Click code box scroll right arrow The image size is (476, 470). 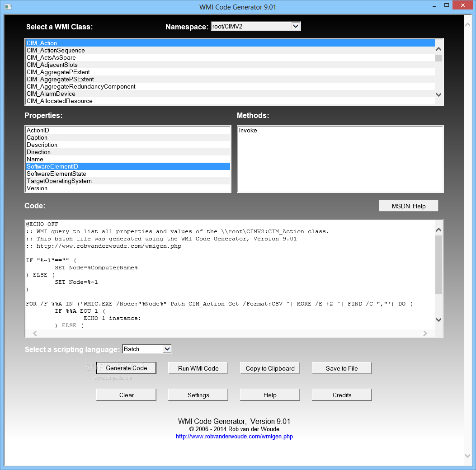tap(425, 333)
